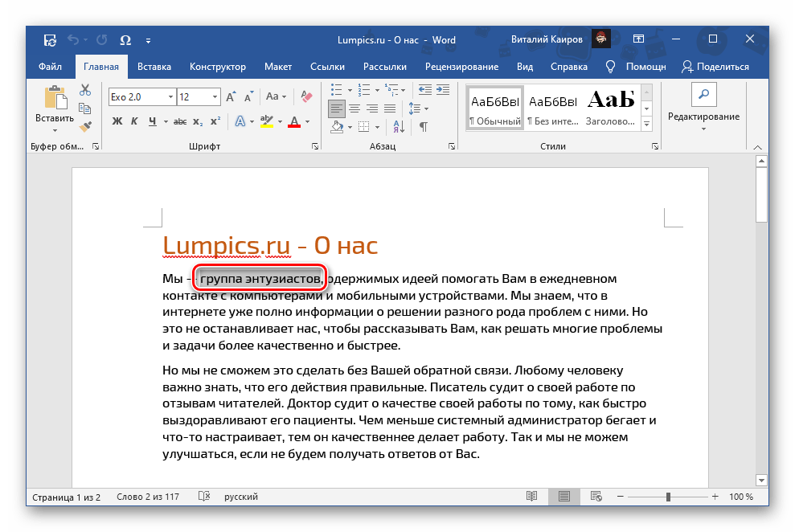Save the document with the disk icon

click(50, 39)
